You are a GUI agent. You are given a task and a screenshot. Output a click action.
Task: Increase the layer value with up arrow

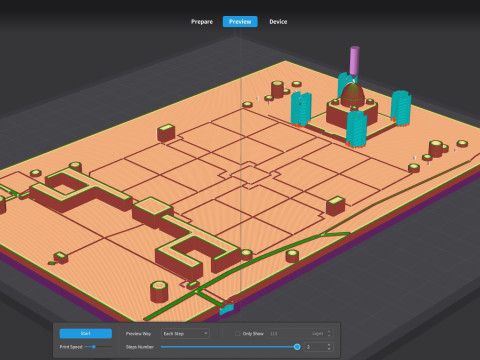(x=329, y=331)
